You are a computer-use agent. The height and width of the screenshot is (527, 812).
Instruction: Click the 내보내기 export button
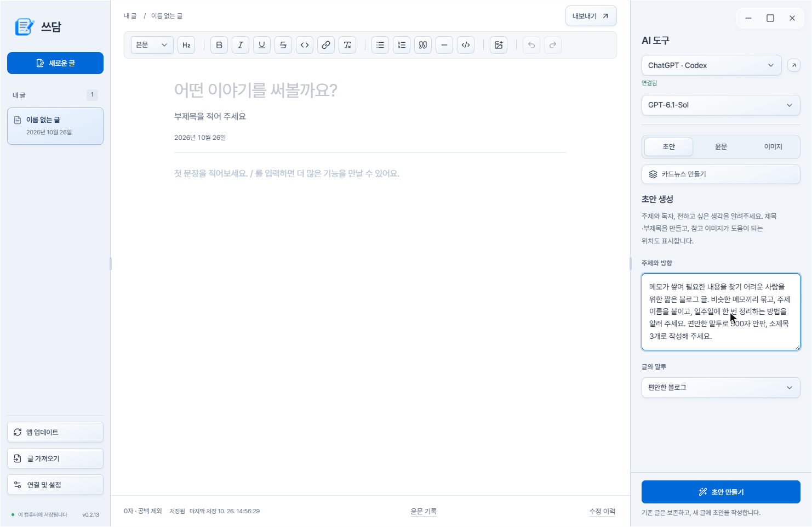click(591, 16)
